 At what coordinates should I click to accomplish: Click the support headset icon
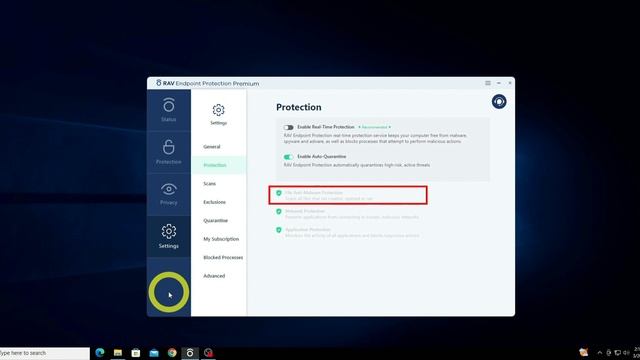pos(499,101)
